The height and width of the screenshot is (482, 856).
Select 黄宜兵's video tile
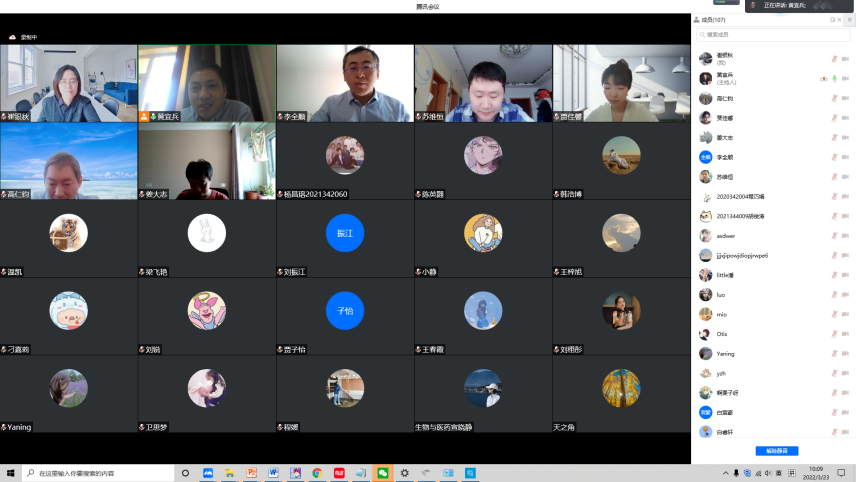pyautogui.click(x=207, y=83)
